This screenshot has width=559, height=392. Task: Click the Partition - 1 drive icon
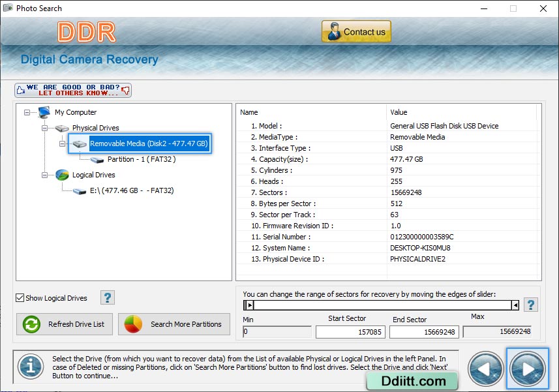point(97,160)
